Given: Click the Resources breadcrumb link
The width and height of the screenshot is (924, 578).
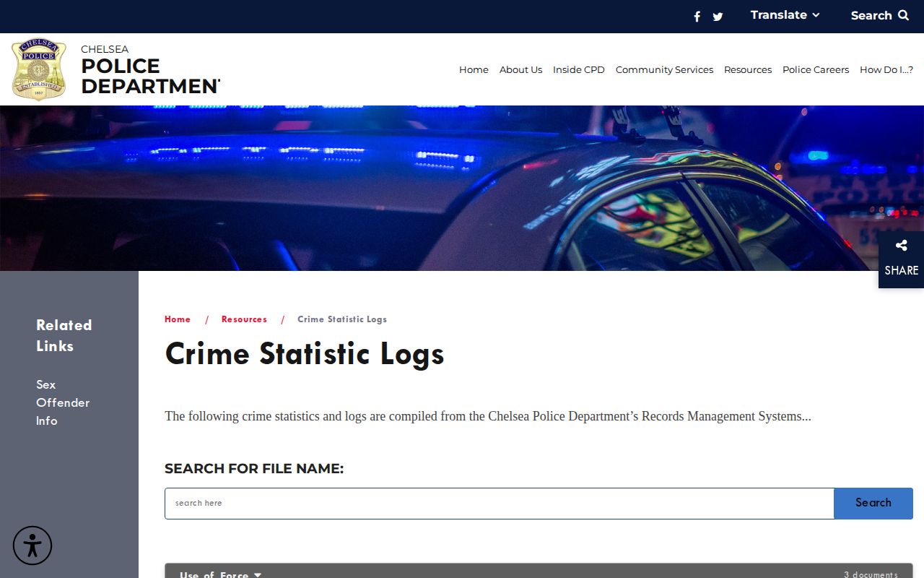Looking at the screenshot, I should point(244,319).
